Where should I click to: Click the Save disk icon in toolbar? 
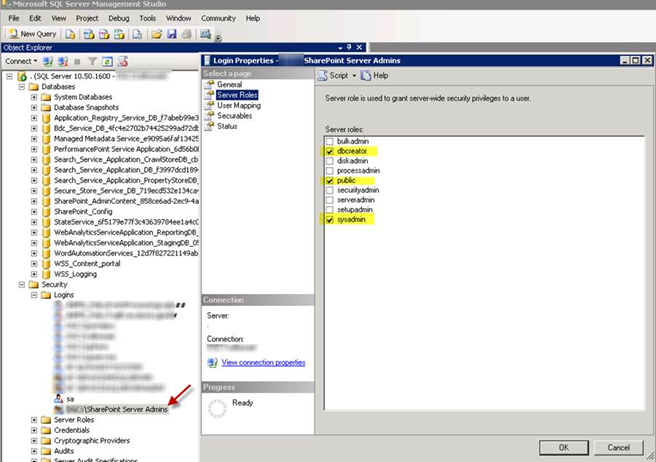click(x=172, y=34)
